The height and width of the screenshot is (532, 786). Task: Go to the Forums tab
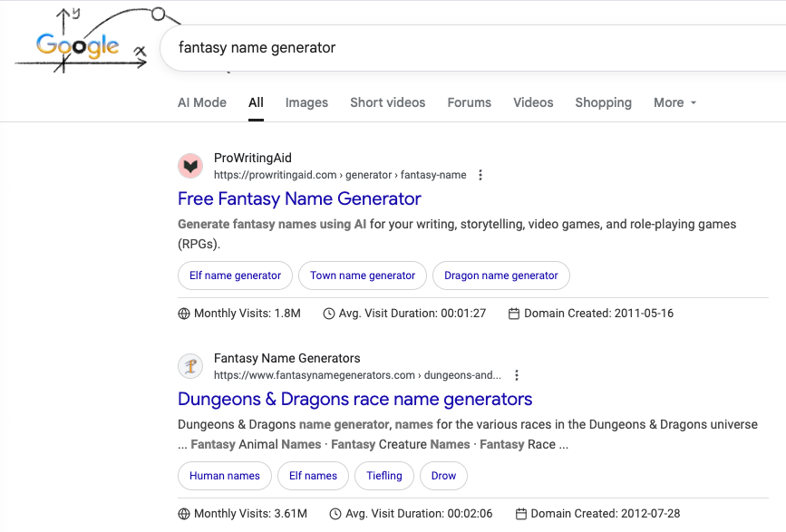click(x=470, y=102)
